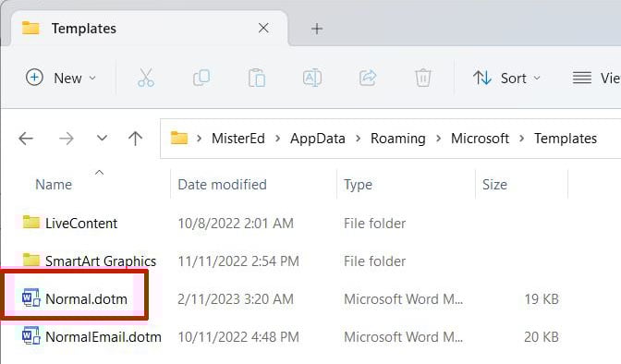621x364 pixels.
Task: Click the Word icon beside Normal.dotm
Action: 30,297
